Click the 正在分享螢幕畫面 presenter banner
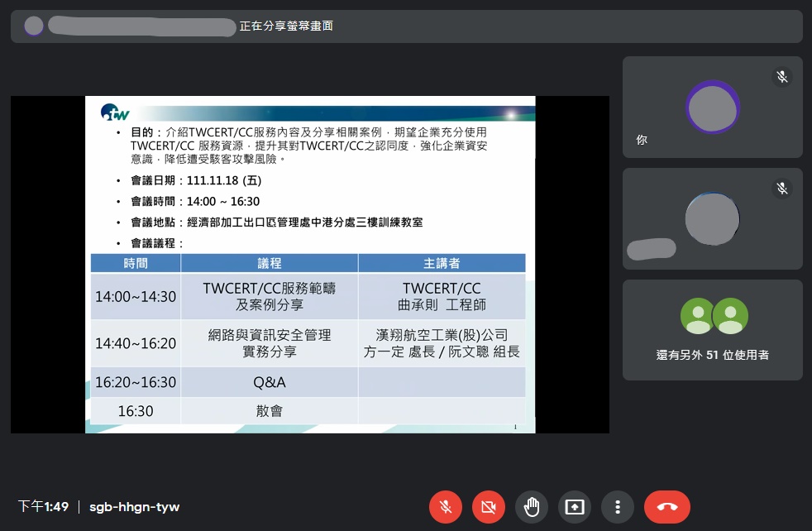This screenshot has height=531, width=812. (286, 26)
